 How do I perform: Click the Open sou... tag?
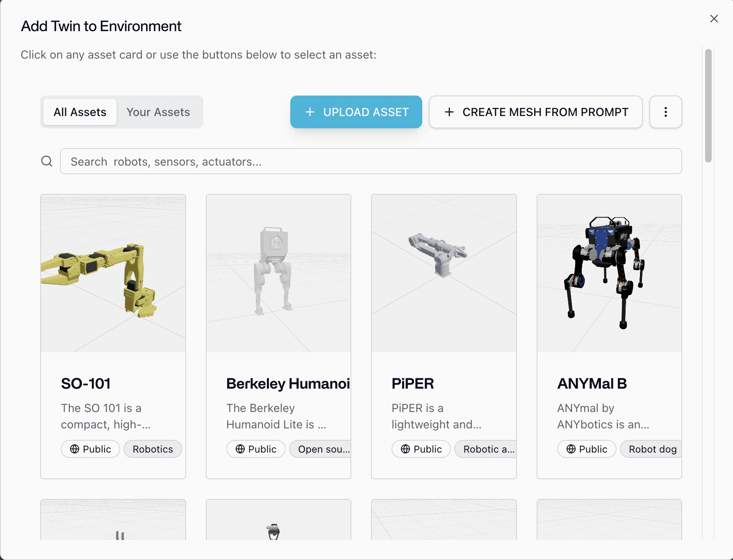320,449
